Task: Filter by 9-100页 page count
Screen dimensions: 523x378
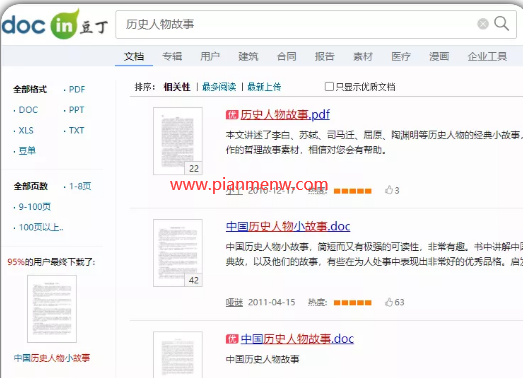Action: [x=35, y=207]
